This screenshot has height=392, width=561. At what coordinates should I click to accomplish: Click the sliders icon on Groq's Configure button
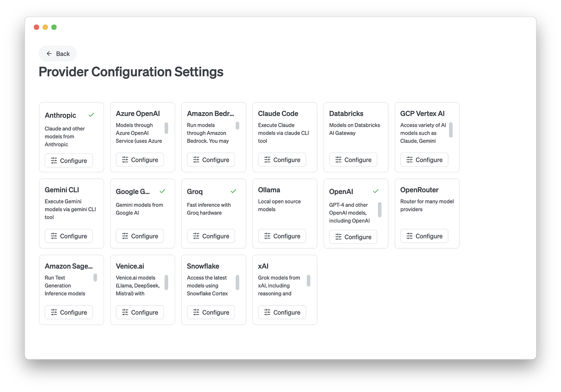[196, 236]
